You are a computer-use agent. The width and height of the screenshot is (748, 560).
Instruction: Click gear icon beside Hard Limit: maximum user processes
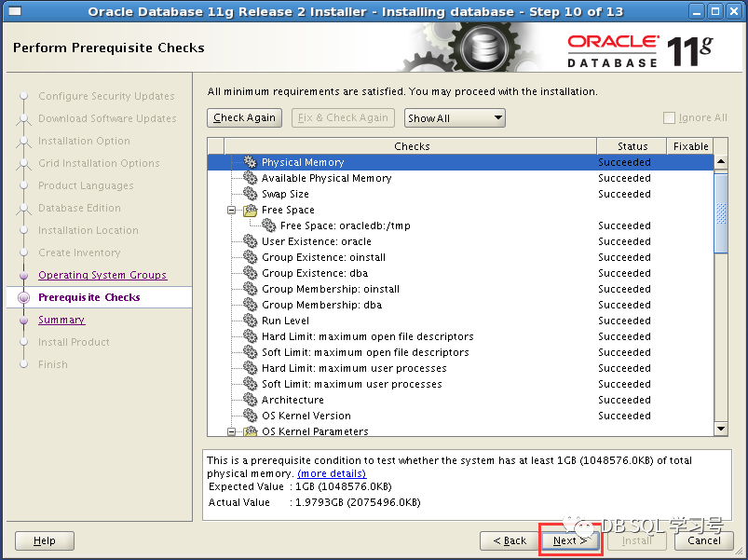[250, 367]
